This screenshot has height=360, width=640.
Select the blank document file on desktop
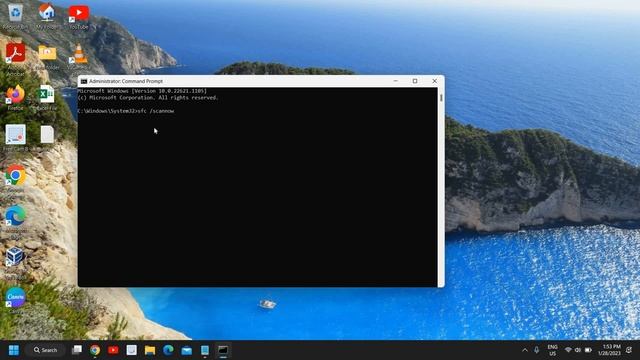[47, 135]
